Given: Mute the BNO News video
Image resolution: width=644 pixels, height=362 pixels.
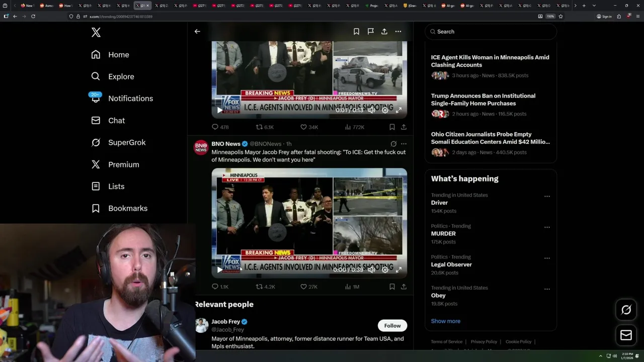Looking at the screenshot, I should click(x=371, y=270).
